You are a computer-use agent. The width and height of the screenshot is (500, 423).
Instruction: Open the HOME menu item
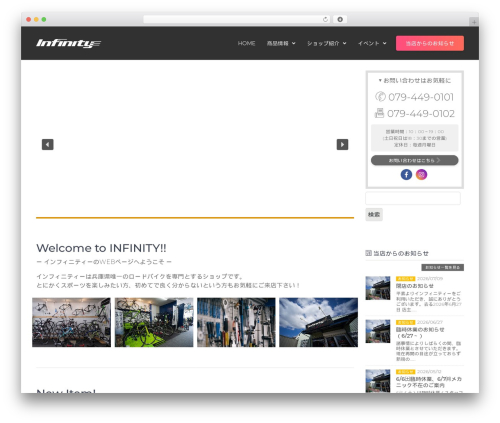[246, 43]
